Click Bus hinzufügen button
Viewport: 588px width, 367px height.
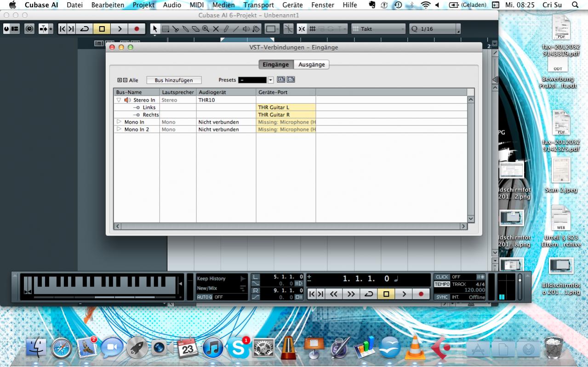pos(174,80)
